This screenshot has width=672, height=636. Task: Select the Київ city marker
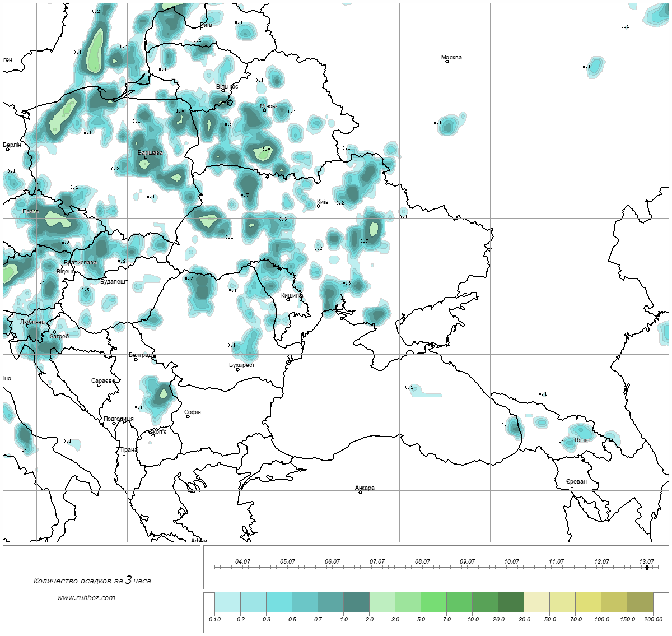[318, 206]
